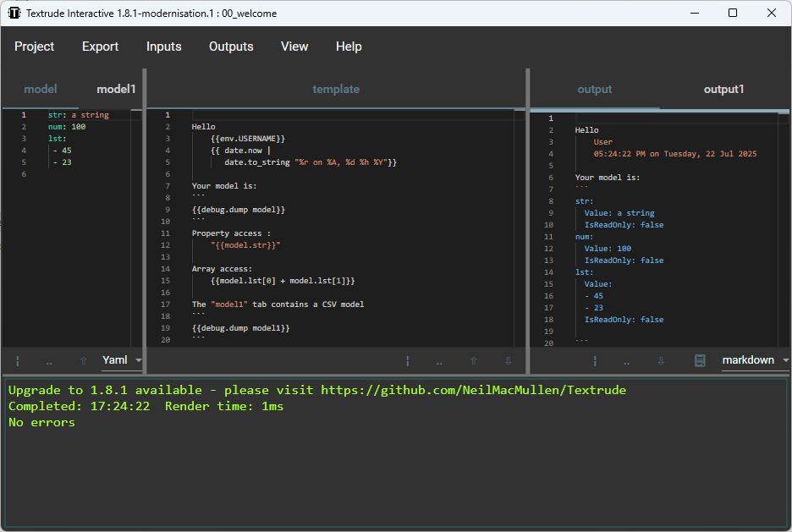The width and height of the screenshot is (792, 532).
Task: Click '{{debug.dump model1}}' in the template
Action: 241,328
